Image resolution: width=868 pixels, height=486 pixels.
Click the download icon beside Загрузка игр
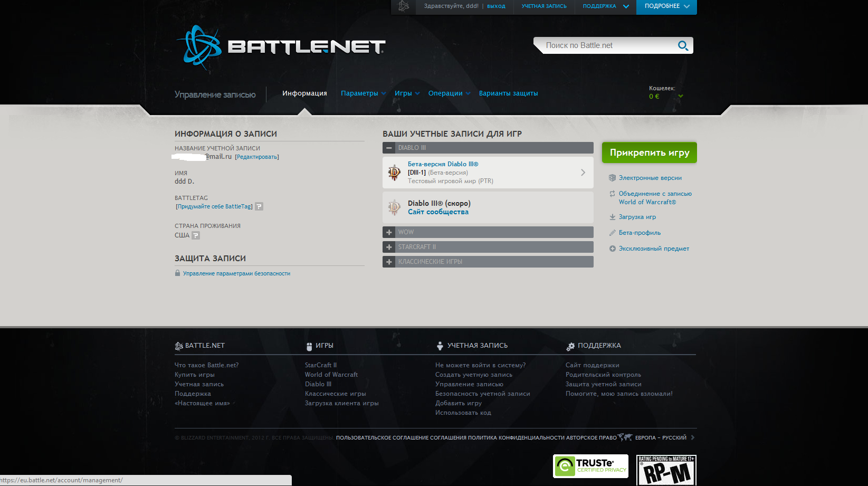click(612, 217)
